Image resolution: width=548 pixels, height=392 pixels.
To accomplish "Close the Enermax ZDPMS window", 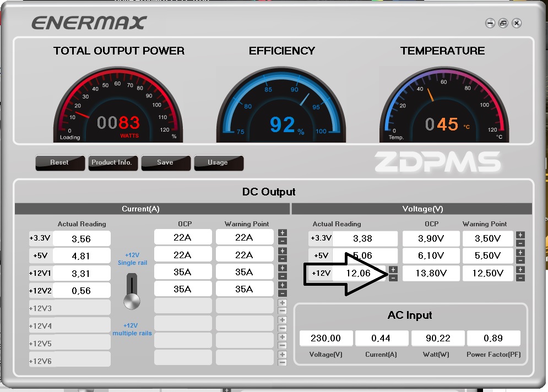I will click(517, 24).
